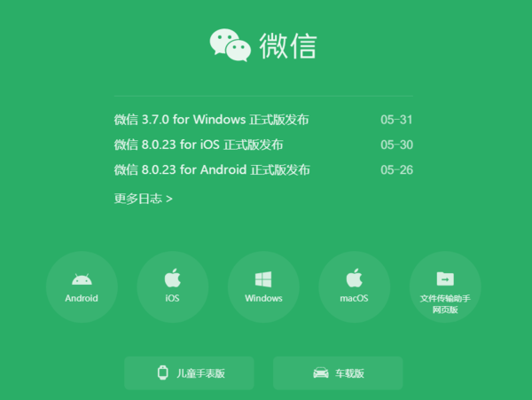This screenshot has height=400, width=532.
Task: Open 微信 3.7.0 for Windows release note
Action: tap(211, 120)
